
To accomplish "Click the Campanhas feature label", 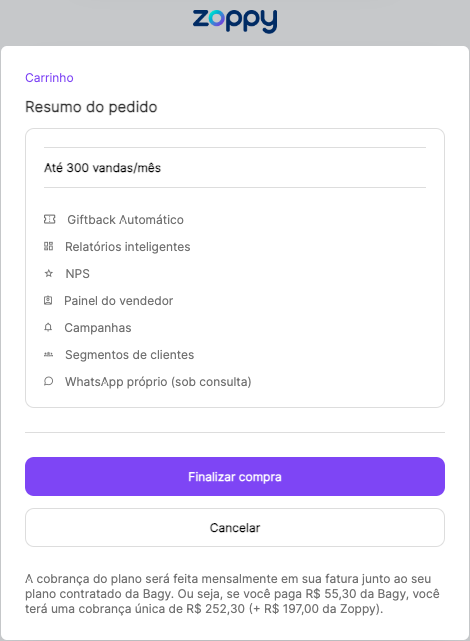I will (x=98, y=328).
